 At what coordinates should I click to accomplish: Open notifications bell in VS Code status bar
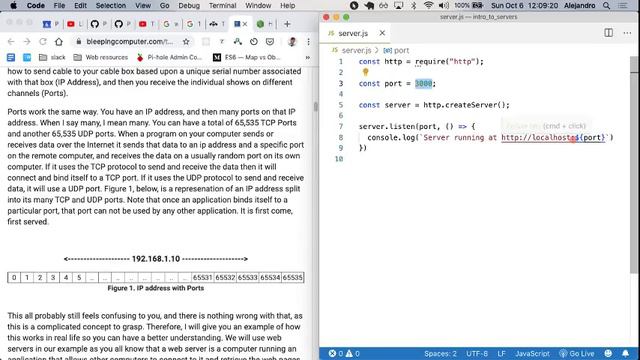coord(626,353)
